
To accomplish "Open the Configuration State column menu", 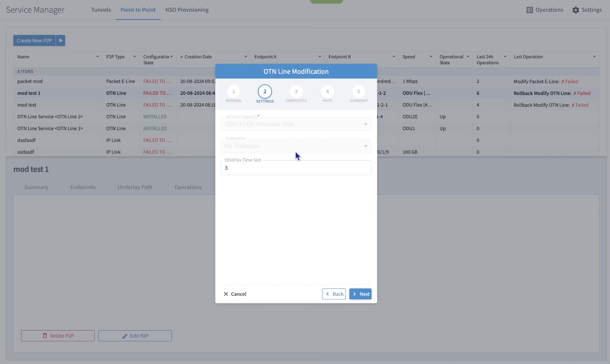I will (x=172, y=57).
